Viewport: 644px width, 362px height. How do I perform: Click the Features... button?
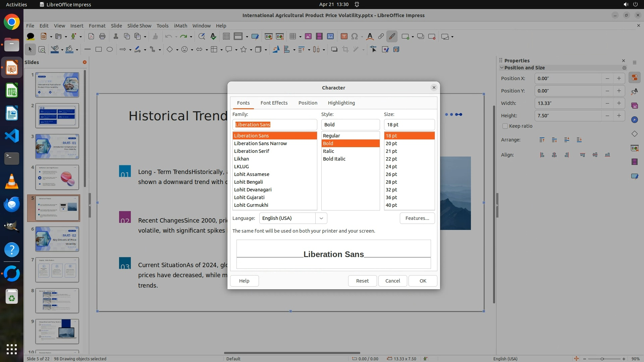(417, 218)
